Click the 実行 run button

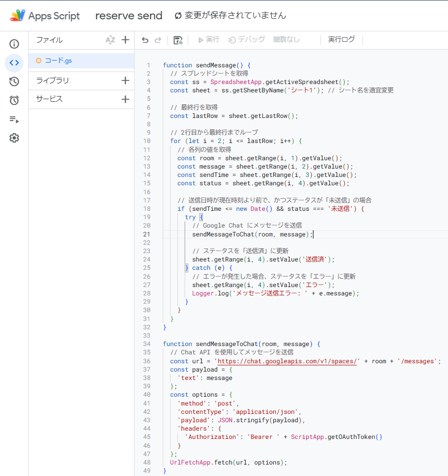pyautogui.click(x=209, y=40)
